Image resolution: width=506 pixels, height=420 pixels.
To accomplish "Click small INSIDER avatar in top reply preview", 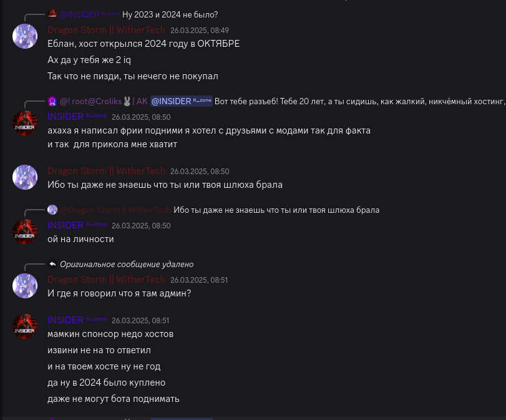I will pos(52,14).
